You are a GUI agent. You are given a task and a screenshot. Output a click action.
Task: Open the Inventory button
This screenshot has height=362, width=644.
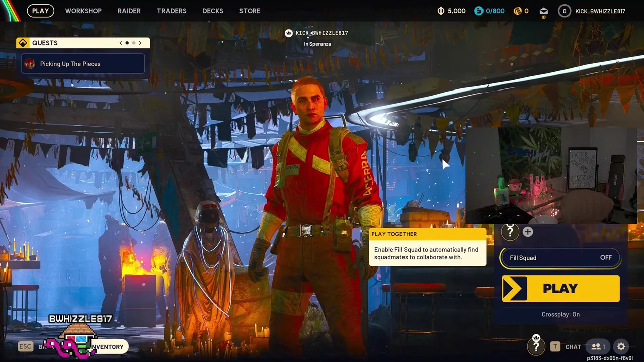coord(108,347)
